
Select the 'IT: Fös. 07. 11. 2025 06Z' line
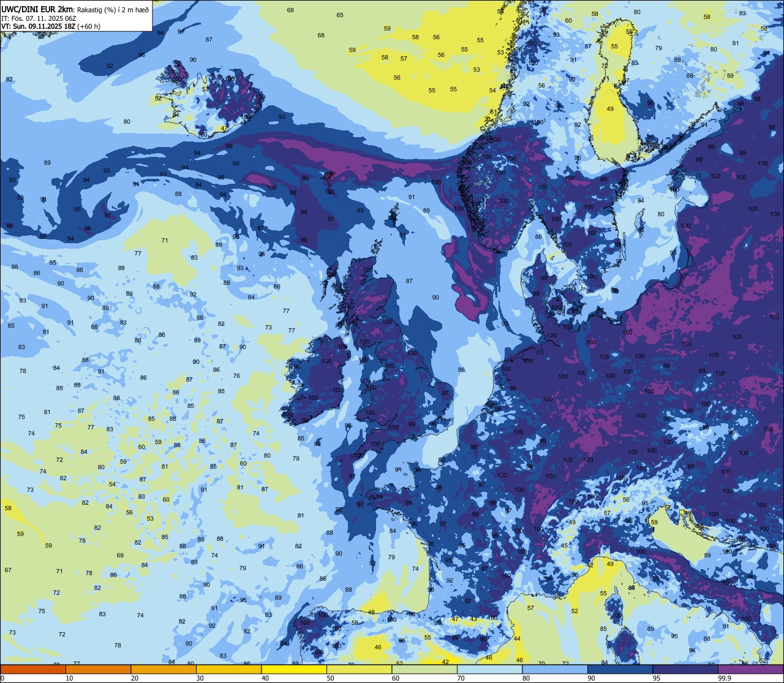coord(39,18)
